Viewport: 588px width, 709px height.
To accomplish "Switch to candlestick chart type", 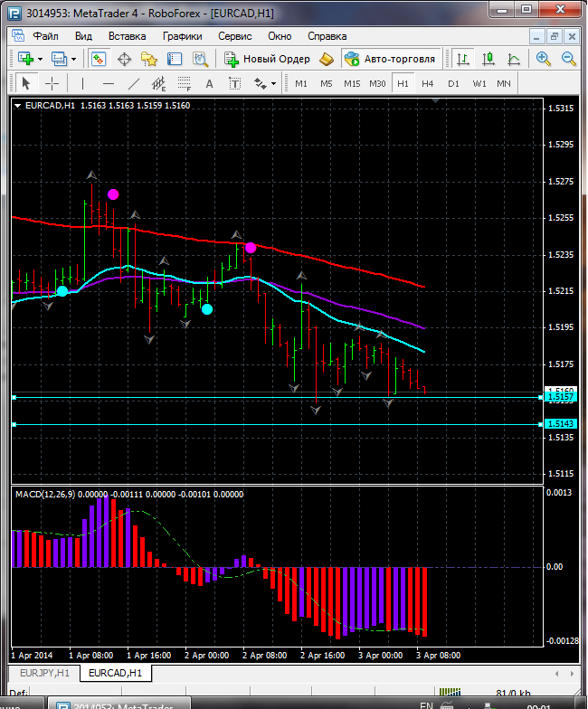I will pyautogui.click(x=488, y=59).
